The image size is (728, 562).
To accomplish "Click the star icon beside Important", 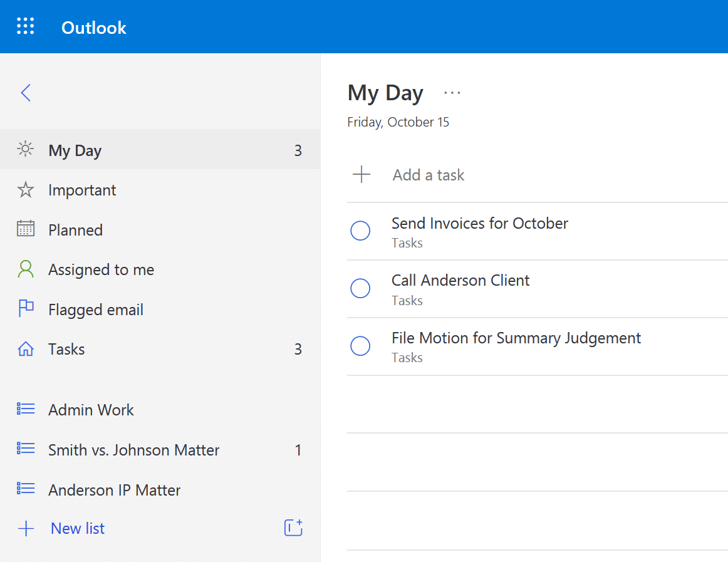I will pos(26,189).
